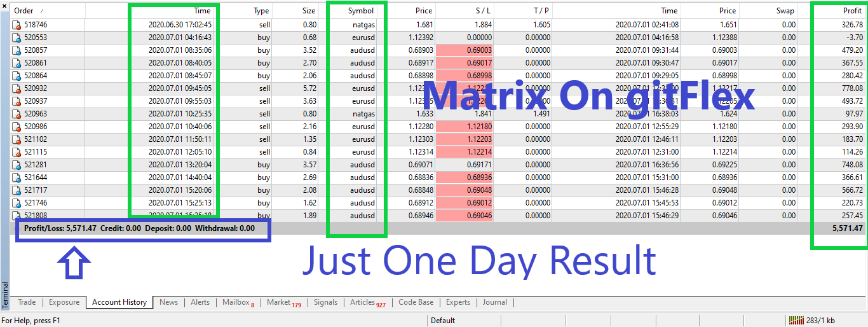Go to the Market tab
Screen dimensions: 868x327
(x=284, y=302)
